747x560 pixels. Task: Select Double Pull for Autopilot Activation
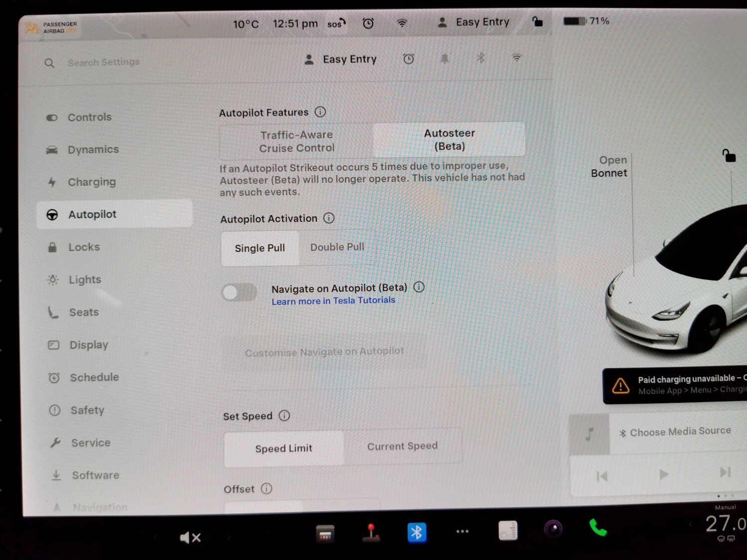[x=337, y=247]
